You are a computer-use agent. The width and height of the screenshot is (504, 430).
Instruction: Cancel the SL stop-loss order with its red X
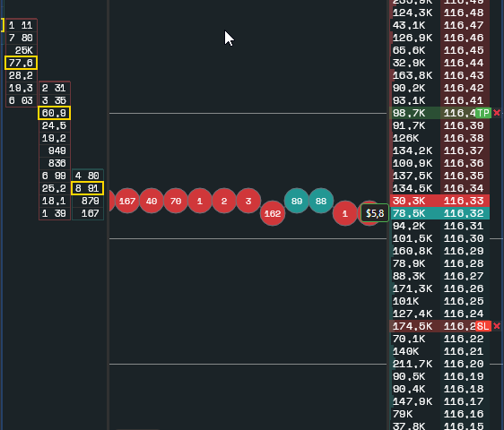coord(497,326)
